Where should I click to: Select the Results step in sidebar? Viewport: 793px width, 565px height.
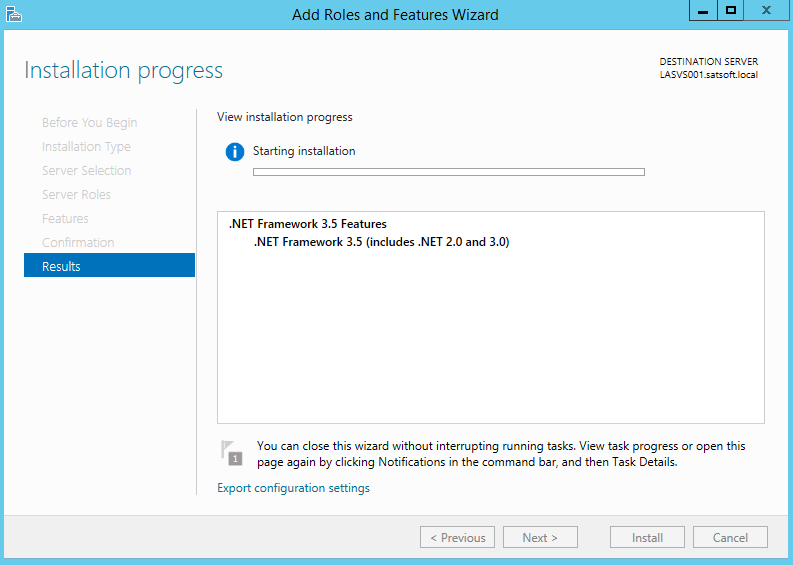[x=109, y=266]
